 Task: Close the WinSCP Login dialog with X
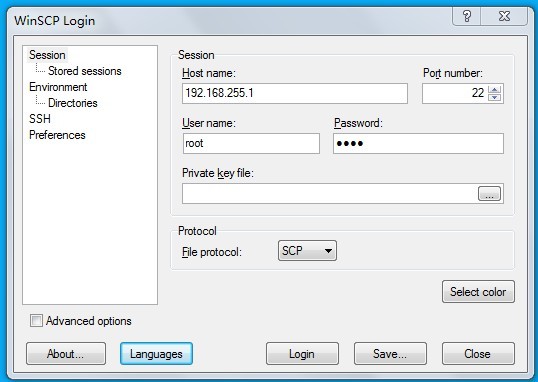tap(504, 16)
